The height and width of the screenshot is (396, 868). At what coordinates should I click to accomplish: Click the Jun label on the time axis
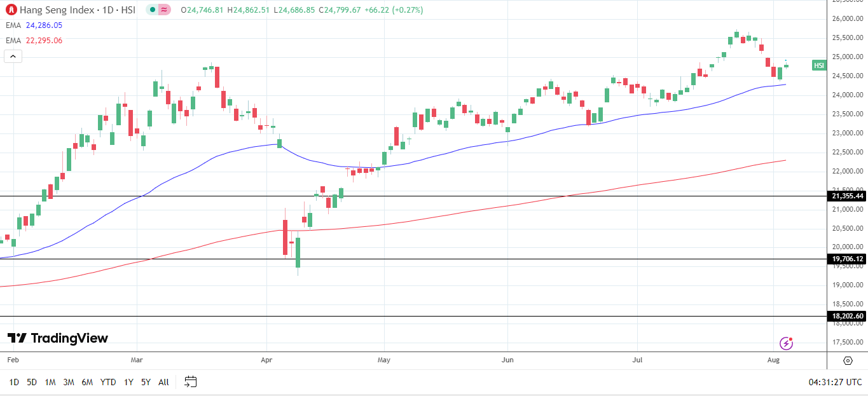[507, 360]
